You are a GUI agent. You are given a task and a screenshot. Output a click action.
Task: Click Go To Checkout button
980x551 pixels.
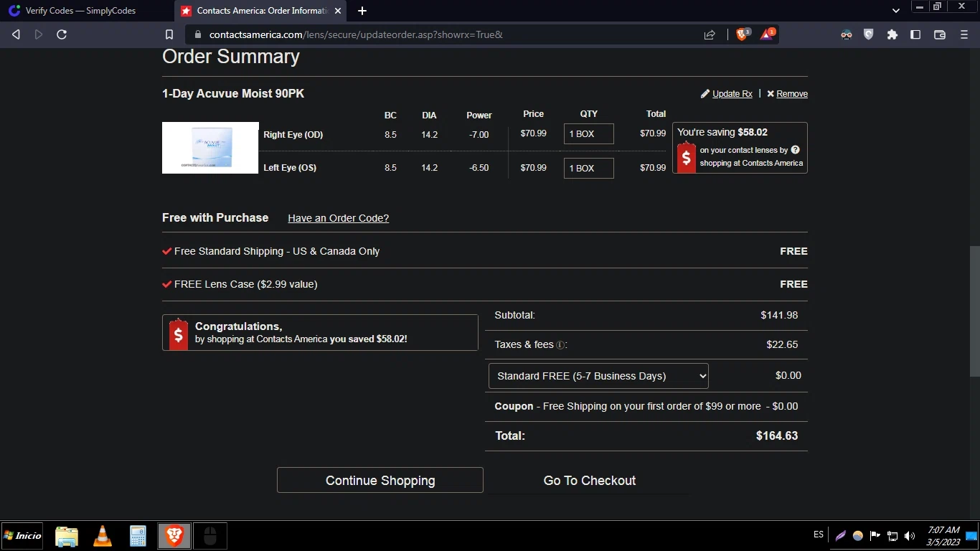coord(590,480)
